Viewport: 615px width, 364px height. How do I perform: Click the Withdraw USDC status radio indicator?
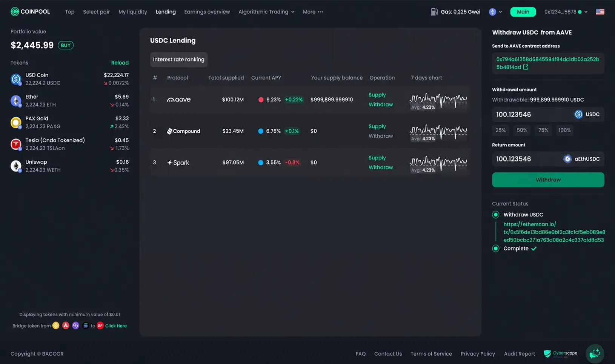(496, 215)
